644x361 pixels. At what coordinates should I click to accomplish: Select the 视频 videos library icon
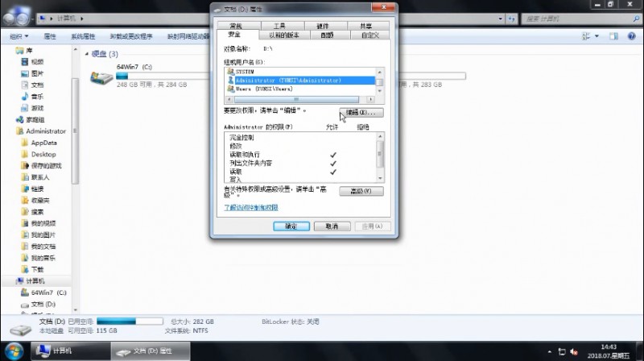click(25, 62)
